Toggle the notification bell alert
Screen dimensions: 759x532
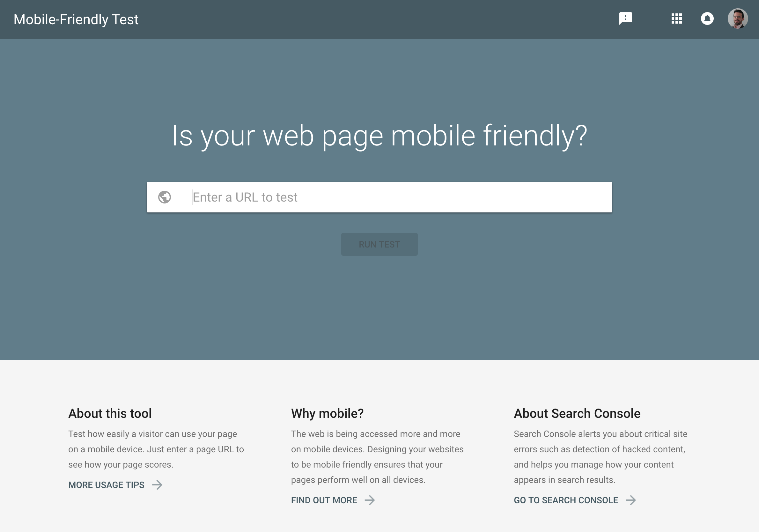(706, 19)
